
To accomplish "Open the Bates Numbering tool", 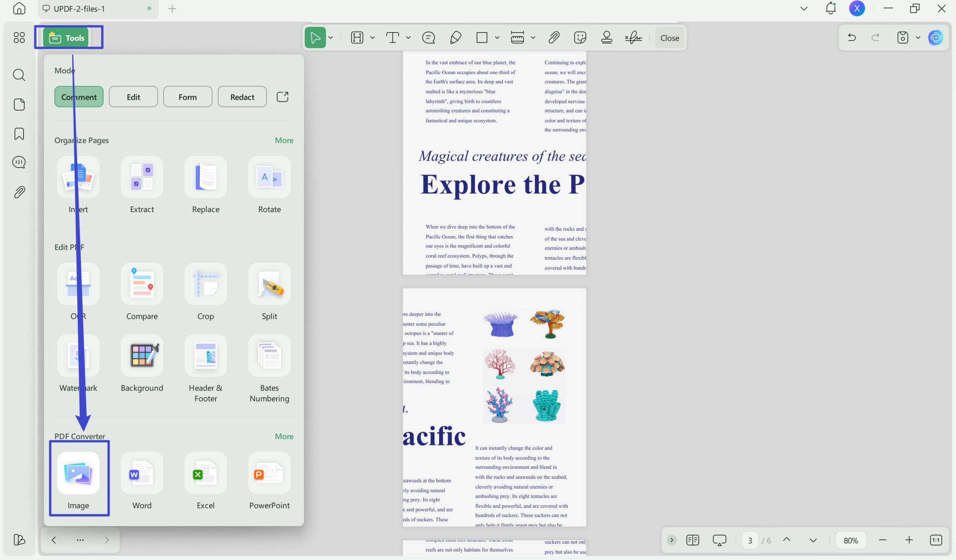I will pyautogui.click(x=269, y=369).
